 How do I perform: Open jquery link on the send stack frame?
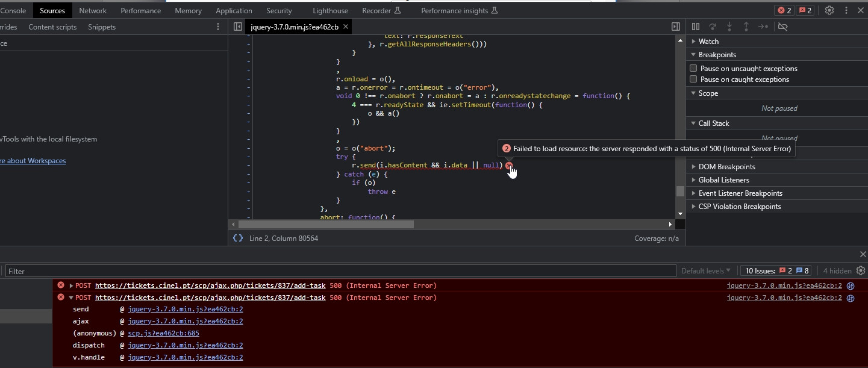point(186,309)
